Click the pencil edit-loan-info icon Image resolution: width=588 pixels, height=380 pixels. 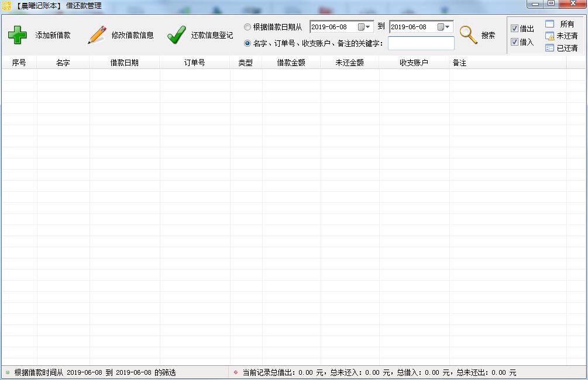97,35
